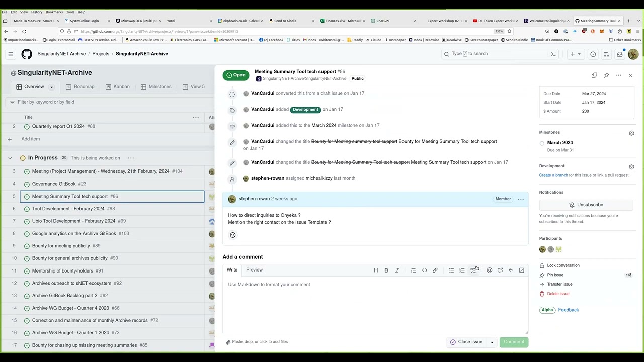Mention a user with the @ icon

tap(489, 270)
